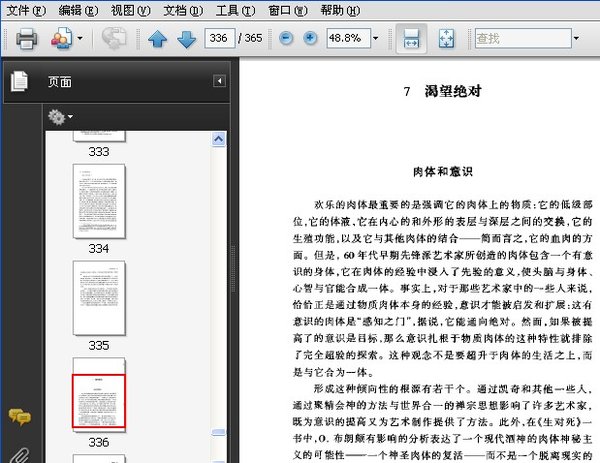
Task: Open the 文件 (File) menu
Action: tap(24, 10)
